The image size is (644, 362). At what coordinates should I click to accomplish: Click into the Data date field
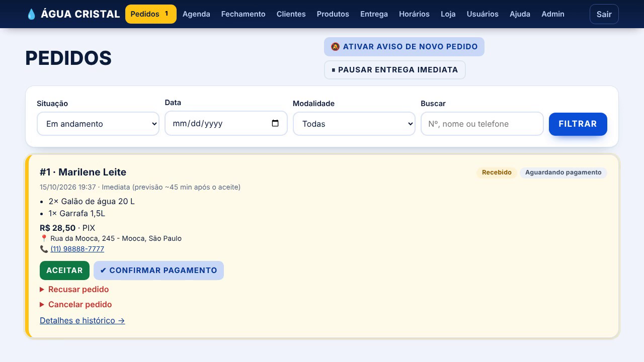tap(226, 123)
